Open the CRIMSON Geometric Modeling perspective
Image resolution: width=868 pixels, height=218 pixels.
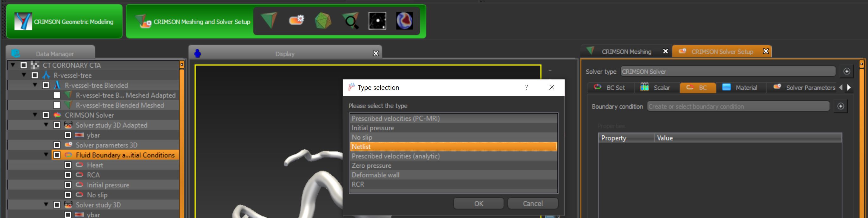pyautogui.click(x=64, y=22)
